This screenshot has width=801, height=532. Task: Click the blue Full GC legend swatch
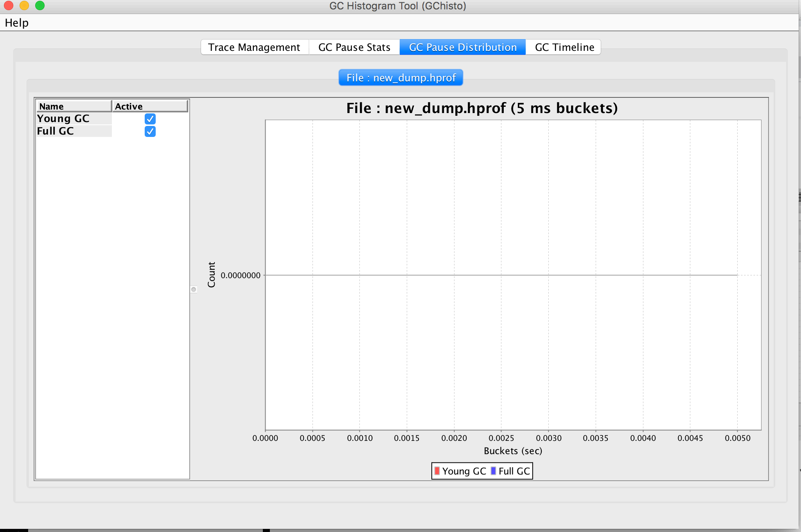[x=493, y=471]
